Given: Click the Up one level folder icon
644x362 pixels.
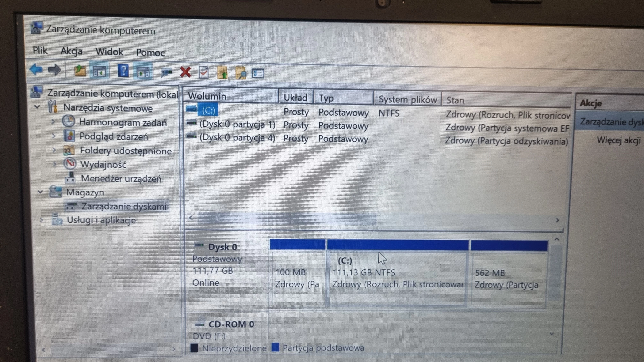Looking at the screenshot, I should (x=80, y=71).
